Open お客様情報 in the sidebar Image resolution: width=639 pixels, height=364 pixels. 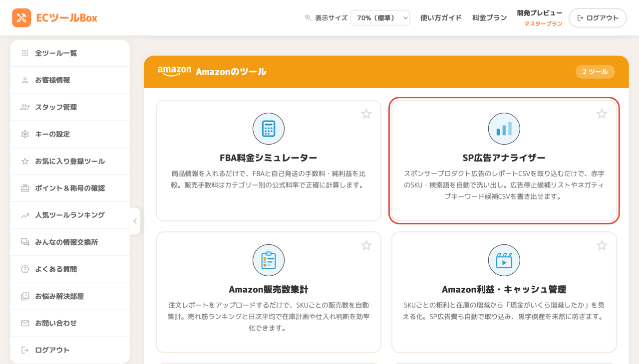pos(70,80)
